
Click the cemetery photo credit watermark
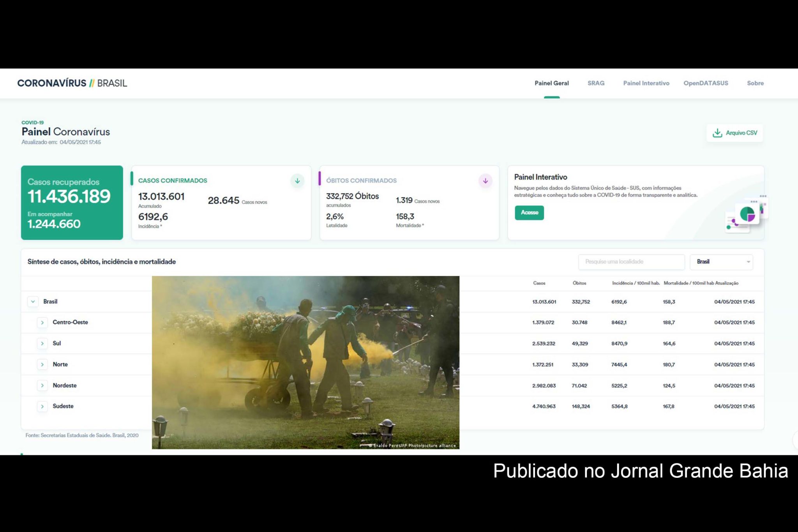(x=412, y=445)
